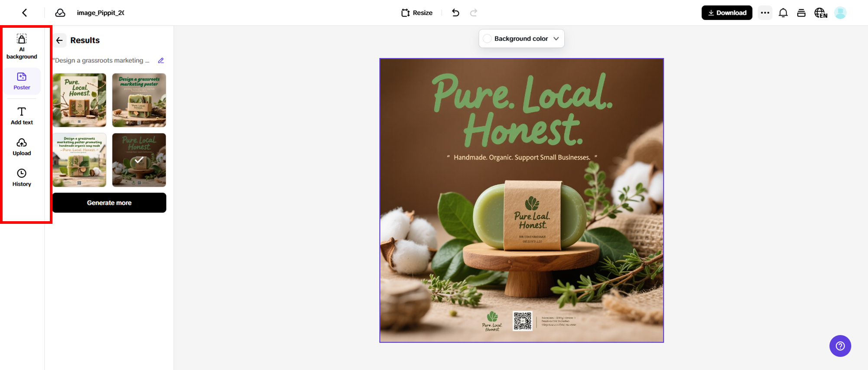Show the History panel
The width and height of the screenshot is (868, 370).
point(22,178)
